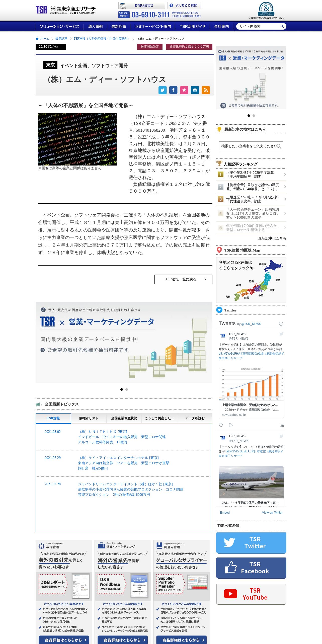This screenshot has height=644, width=322.
Task: Open ソリューション・サービス menu
Action: point(59,26)
